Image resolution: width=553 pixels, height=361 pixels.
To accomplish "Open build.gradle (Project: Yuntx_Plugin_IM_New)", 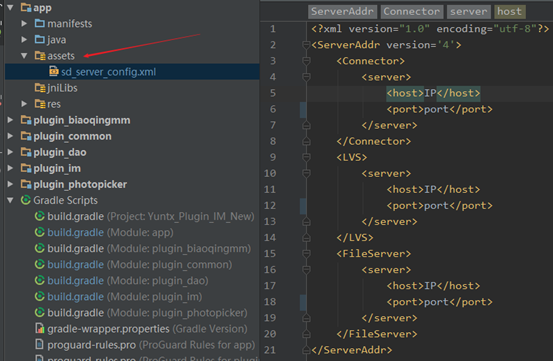I will [151, 216].
